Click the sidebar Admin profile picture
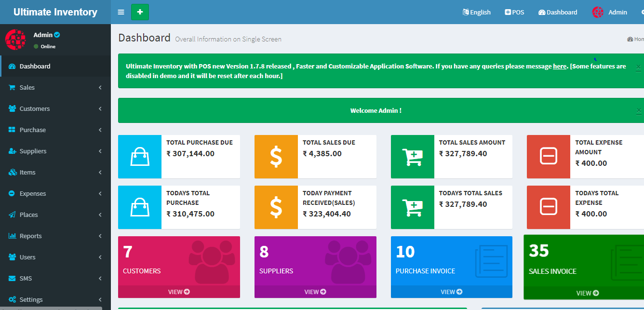Image resolution: width=644 pixels, height=310 pixels. pyautogui.click(x=15, y=40)
